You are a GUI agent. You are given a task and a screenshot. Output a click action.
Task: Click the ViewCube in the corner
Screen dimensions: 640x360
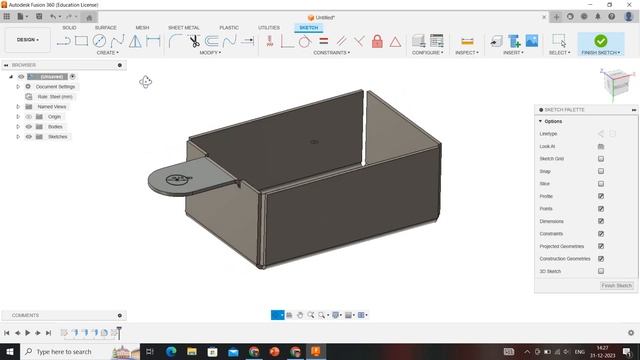pyautogui.click(x=617, y=83)
